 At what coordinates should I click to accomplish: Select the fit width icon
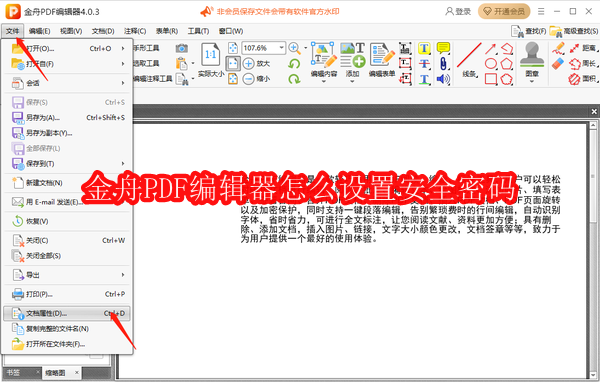pyautogui.click(x=233, y=64)
